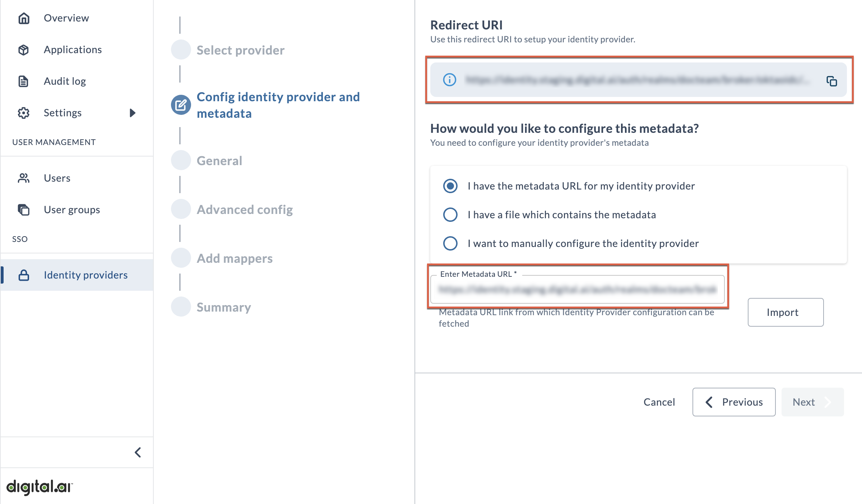Screen dimensions: 862x504
Task: Open Applications in the sidebar
Action: (x=77, y=50)
